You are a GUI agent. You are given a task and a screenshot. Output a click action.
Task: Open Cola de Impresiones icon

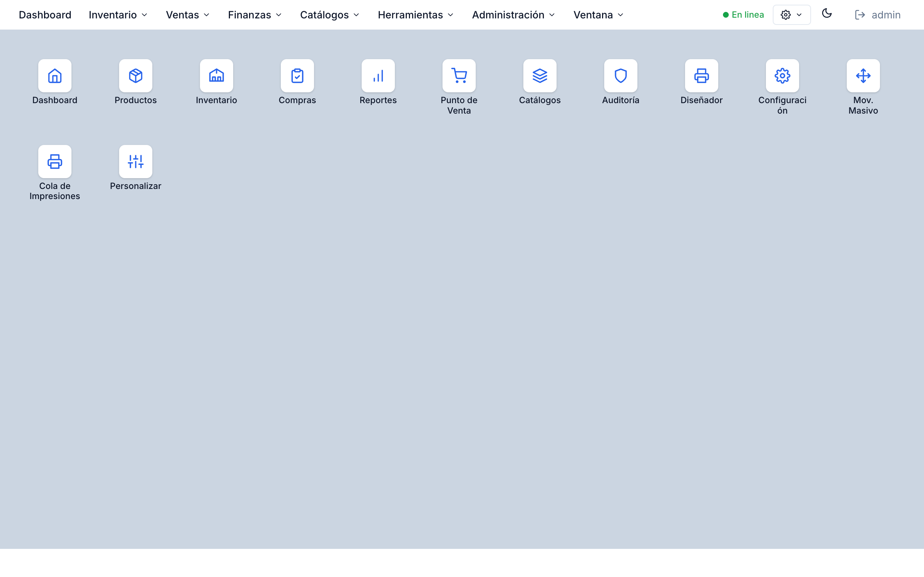tap(55, 162)
